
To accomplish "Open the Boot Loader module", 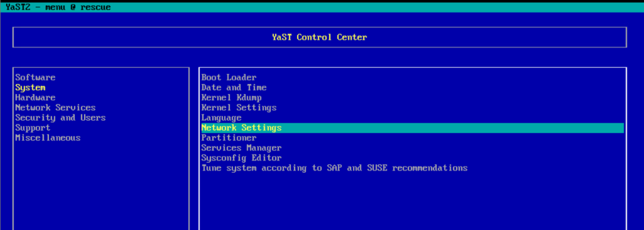I will (x=229, y=77).
